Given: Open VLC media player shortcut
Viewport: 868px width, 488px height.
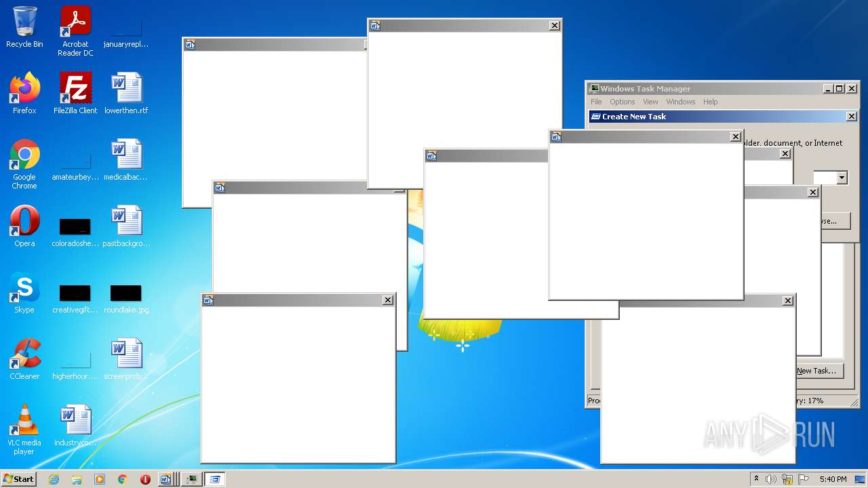Looking at the screenshot, I should pyautogui.click(x=24, y=430).
